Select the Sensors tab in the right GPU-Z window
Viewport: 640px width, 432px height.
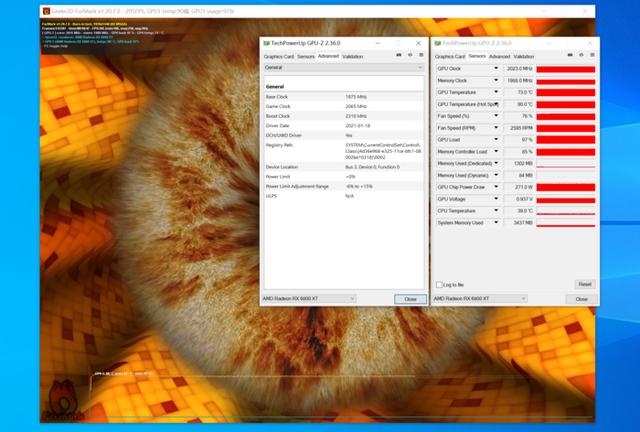[x=477, y=56]
